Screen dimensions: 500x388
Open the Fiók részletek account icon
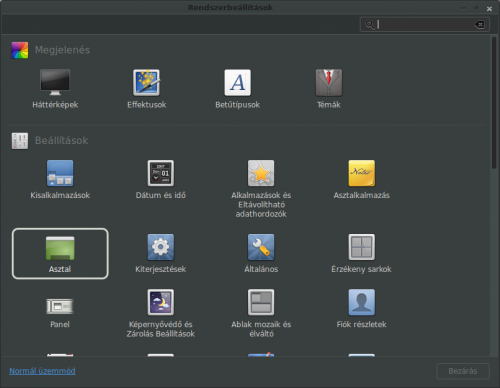[362, 302]
